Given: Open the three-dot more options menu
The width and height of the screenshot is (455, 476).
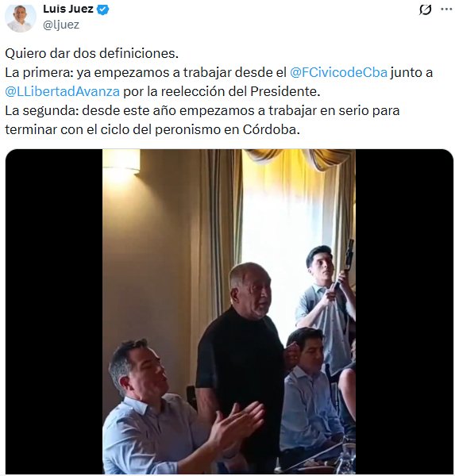Looking at the screenshot, I should [446, 10].
